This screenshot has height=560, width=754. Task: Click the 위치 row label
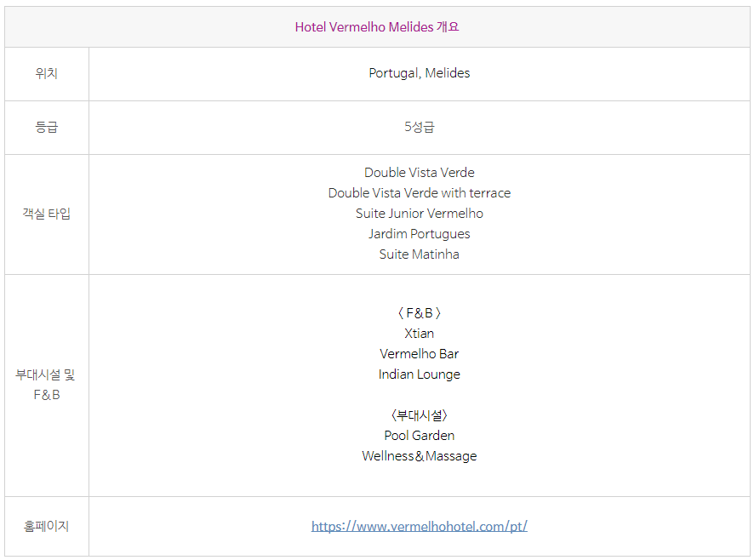(47, 73)
